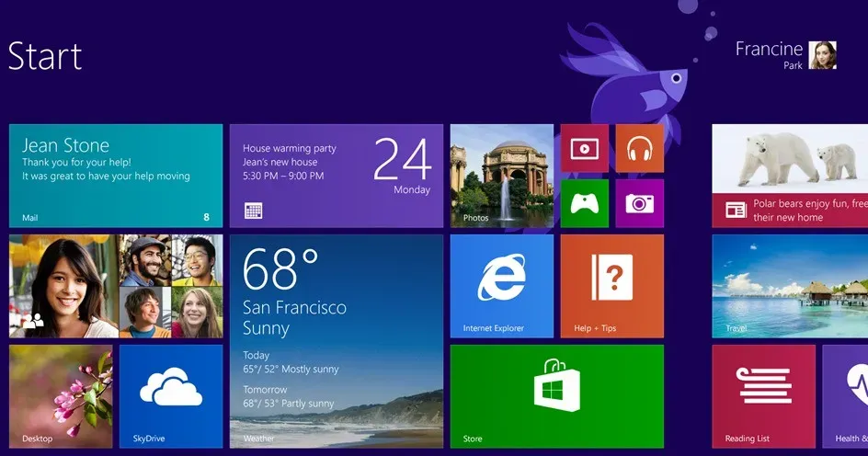Open the Reading List tile
Screen dimensions: 868x456
[763, 396]
